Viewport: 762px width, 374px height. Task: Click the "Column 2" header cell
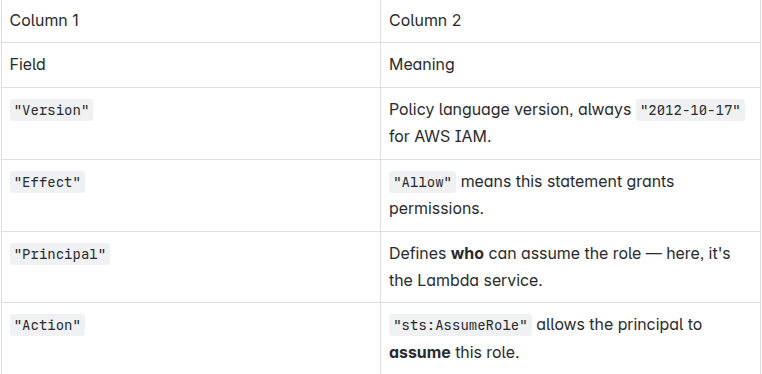point(571,21)
